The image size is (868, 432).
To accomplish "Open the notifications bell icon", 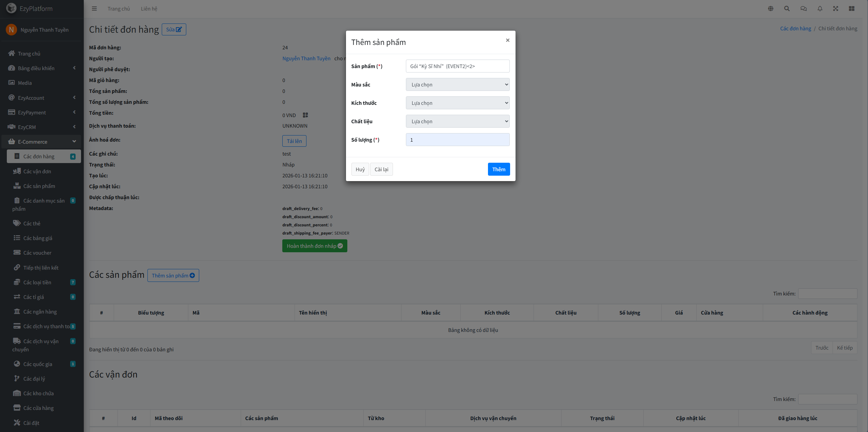I will pyautogui.click(x=820, y=9).
